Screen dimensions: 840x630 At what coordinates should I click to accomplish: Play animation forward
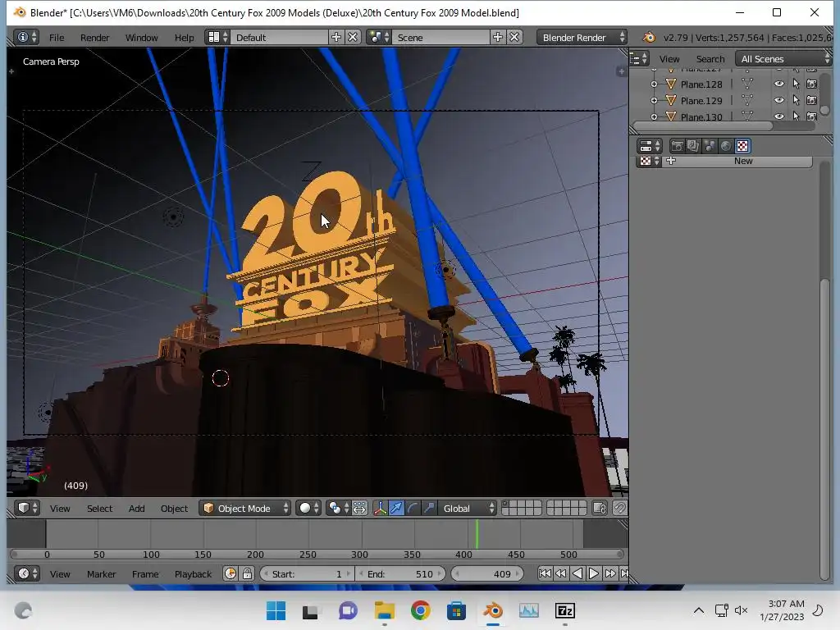pos(594,573)
